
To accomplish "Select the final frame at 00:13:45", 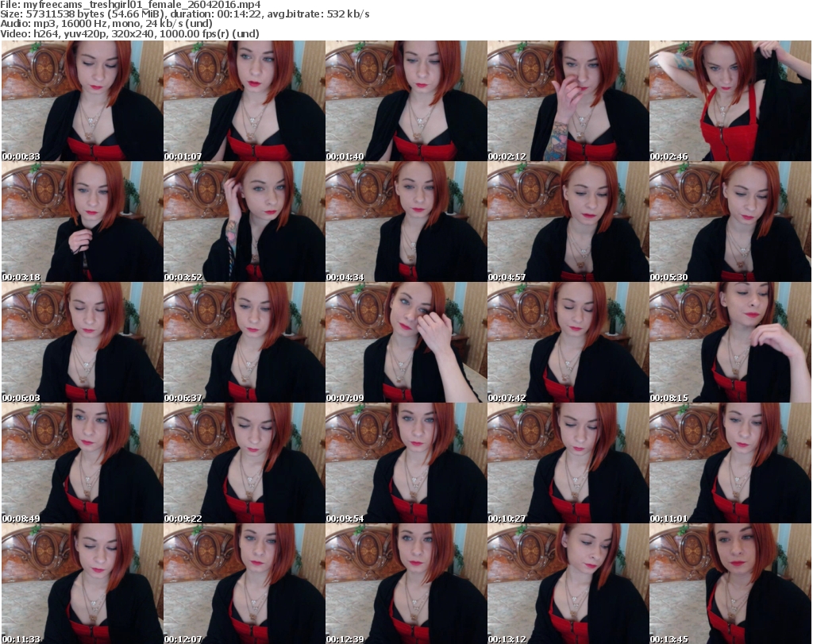I will coord(730,584).
